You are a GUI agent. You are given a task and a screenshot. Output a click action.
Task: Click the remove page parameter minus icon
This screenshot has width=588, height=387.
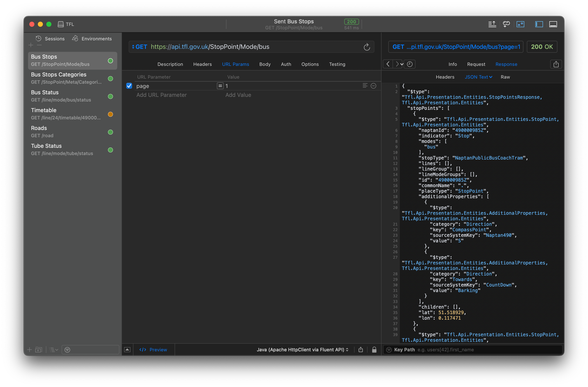pos(373,86)
